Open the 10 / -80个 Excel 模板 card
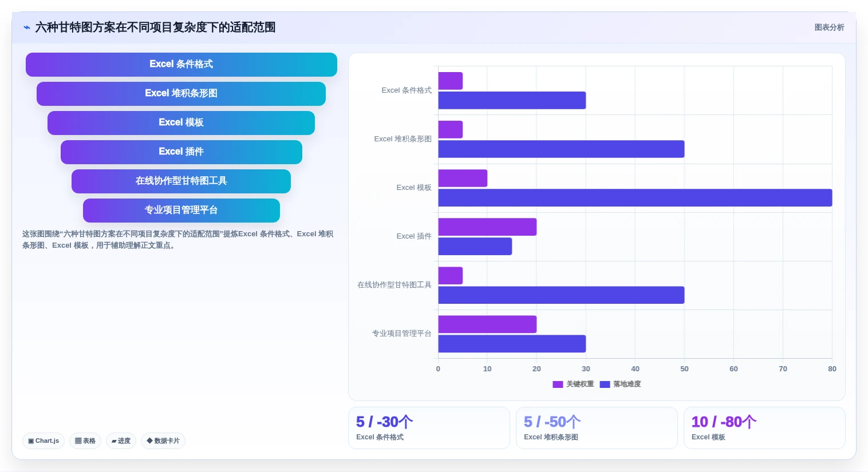 click(x=764, y=428)
